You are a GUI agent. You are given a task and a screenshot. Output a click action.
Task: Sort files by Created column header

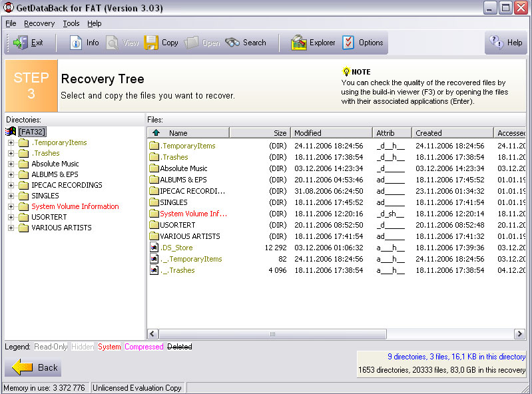click(453, 132)
